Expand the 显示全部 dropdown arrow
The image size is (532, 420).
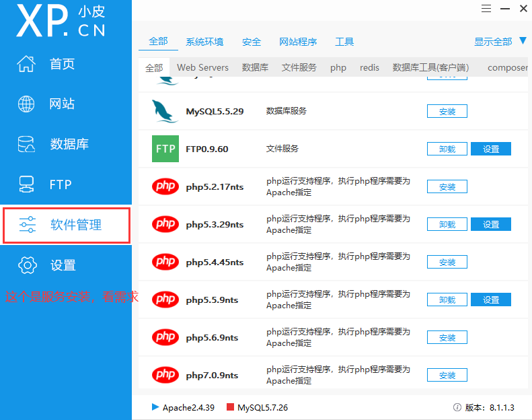[523, 41]
